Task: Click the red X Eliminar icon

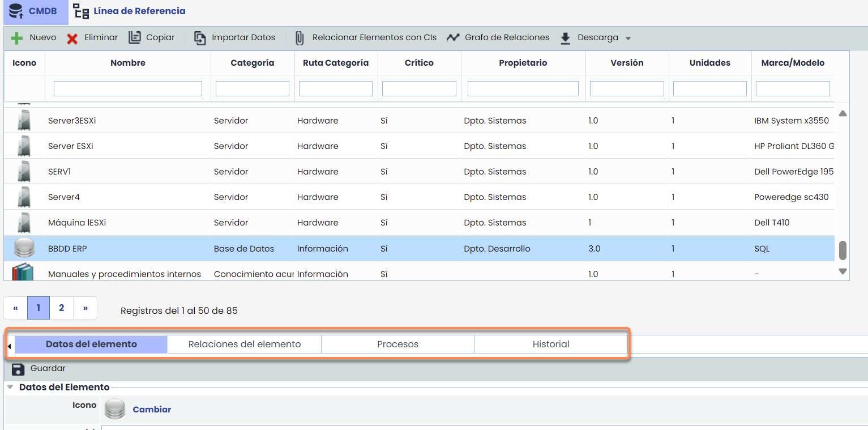Action: (x=72, y=39)
